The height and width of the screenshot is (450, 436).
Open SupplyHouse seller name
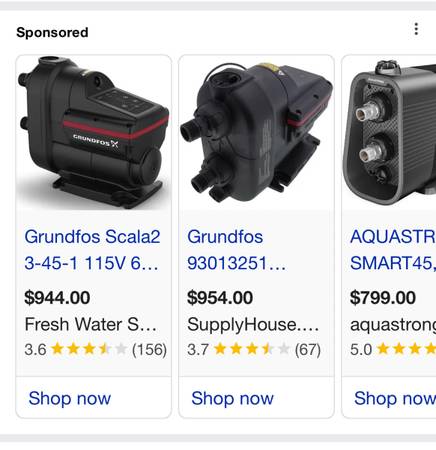click(x=253, y=324)
